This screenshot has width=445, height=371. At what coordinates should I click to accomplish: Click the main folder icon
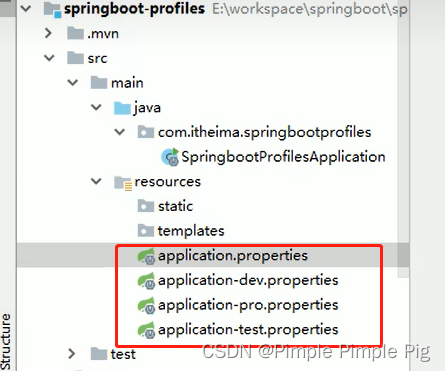[x=99, y=83]
